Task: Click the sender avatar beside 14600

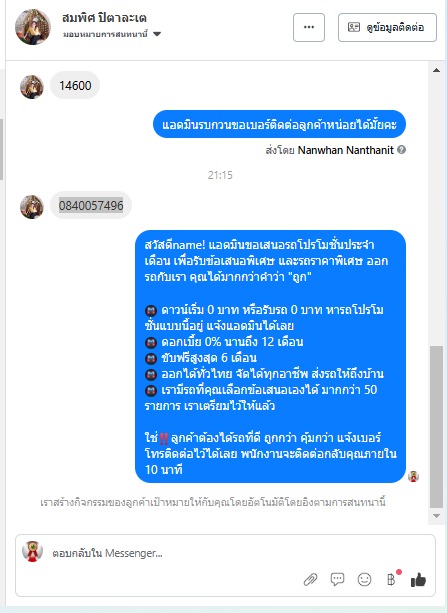Action: tap(32, 87)
